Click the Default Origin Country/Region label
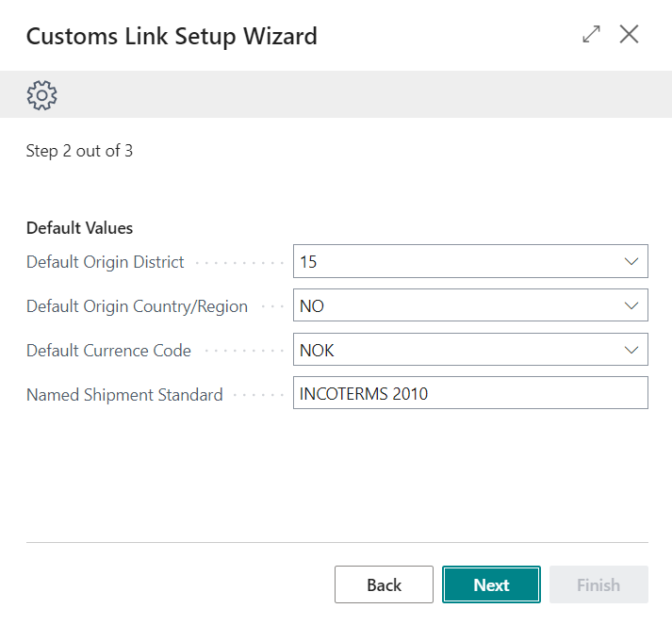Screen dimensions: 672x625 pos(137,306)
